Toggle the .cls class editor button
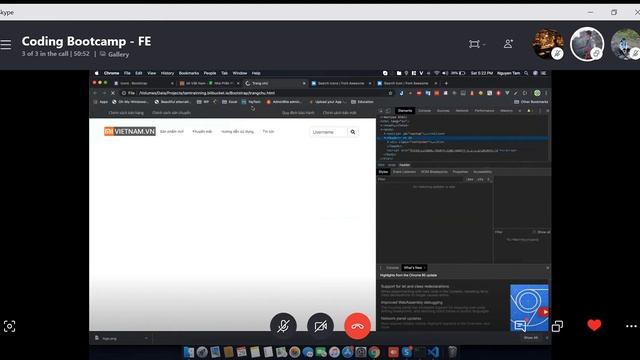Viewport: 640px width, 360px height. 480,179
